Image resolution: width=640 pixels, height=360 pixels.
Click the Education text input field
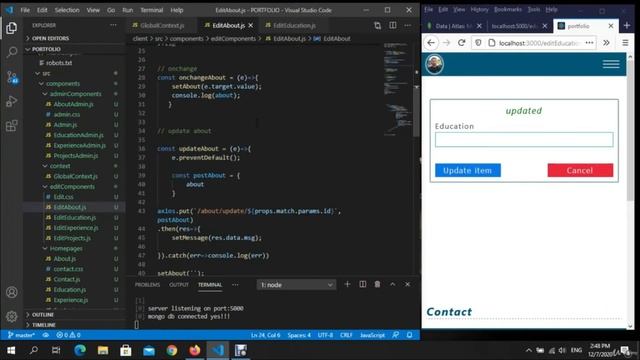pos(524,140)
